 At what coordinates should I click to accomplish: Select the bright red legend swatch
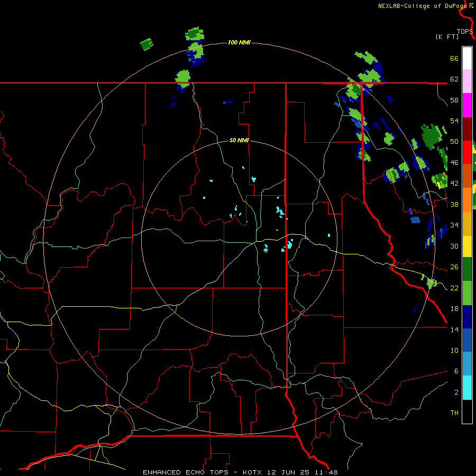coord(467,152)
